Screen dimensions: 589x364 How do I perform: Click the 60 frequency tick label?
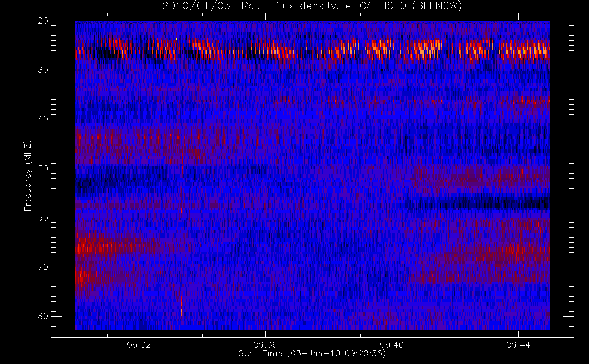43,218
